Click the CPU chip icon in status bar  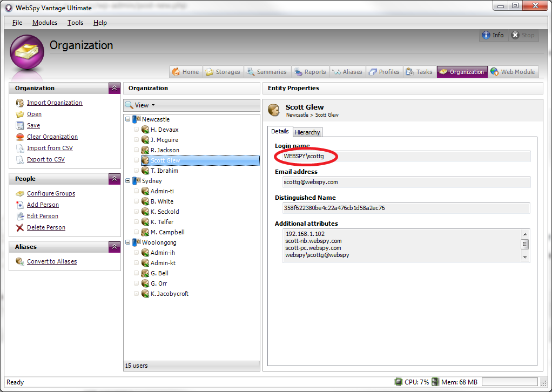tap(398, 382)
